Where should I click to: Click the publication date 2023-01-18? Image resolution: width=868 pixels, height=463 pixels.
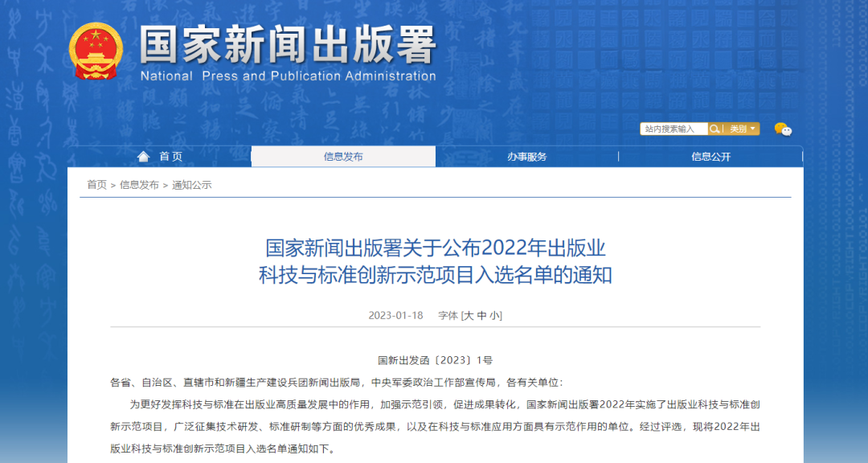pos(395,316)
